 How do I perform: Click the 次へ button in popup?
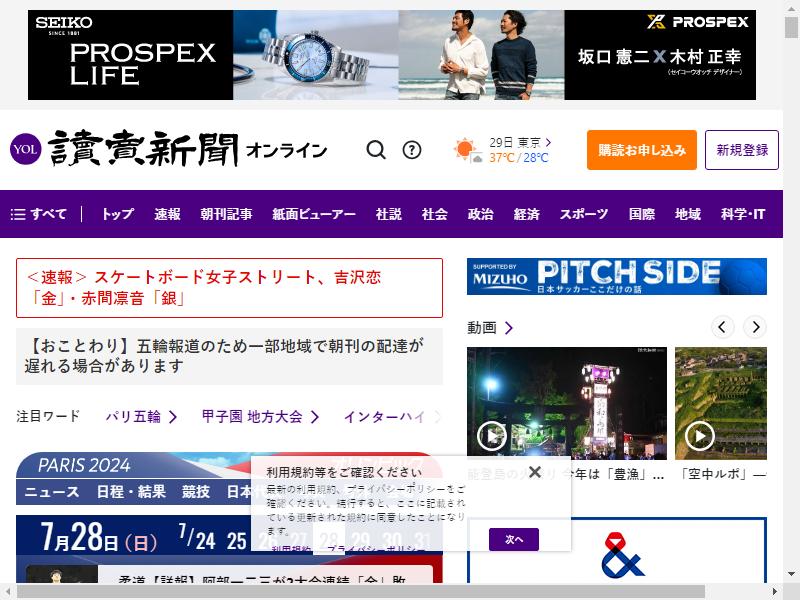[x=514, y=539]
